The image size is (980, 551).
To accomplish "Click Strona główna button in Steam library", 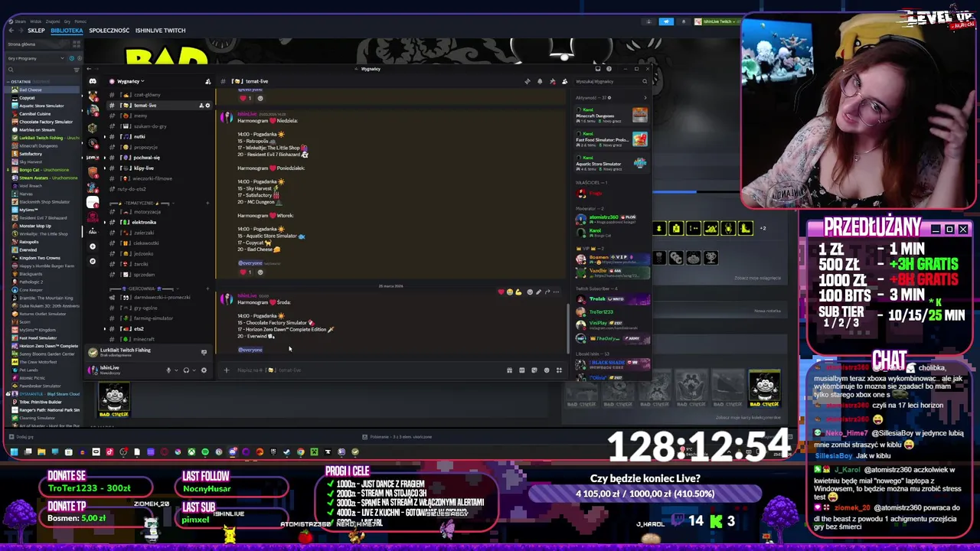I will (x=36, y=44).
